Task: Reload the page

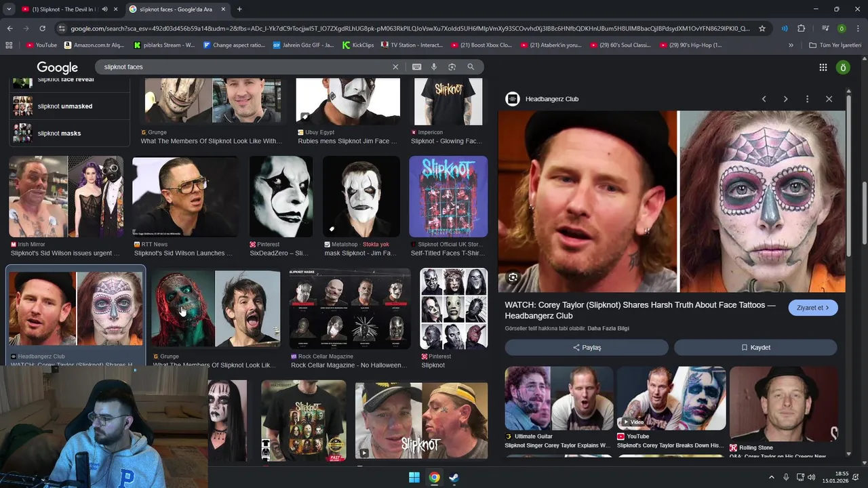Action: coord(42,28)
